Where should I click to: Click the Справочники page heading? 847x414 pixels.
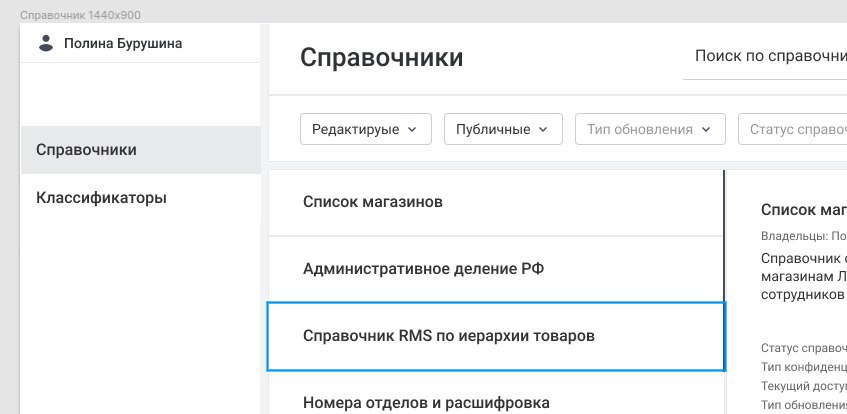point(381,57)
